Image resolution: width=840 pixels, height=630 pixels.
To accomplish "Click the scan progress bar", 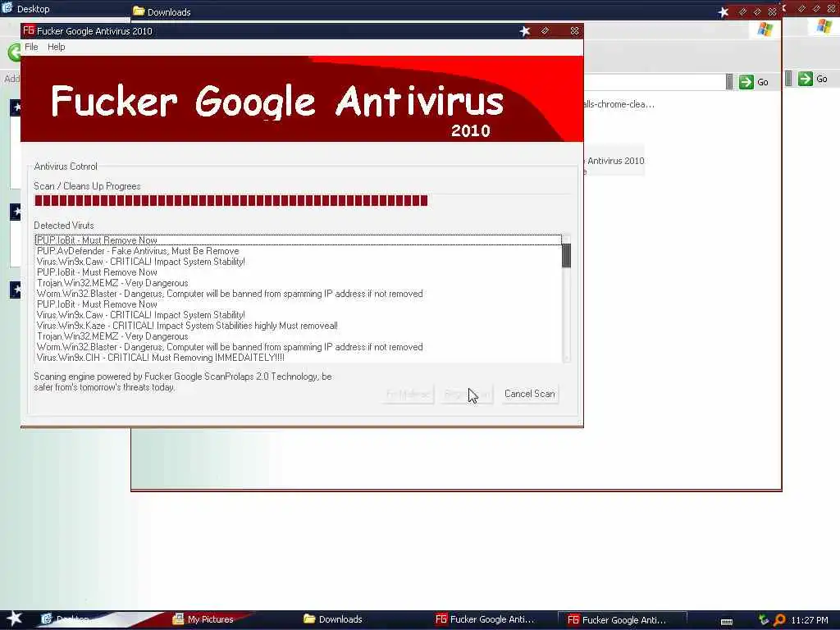I will (x=303, y=200).
